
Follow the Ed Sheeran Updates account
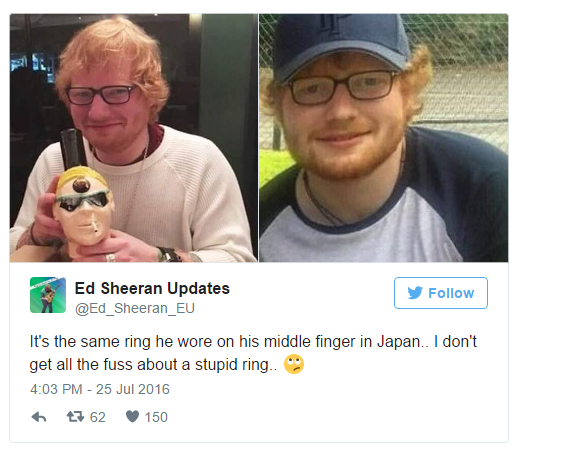click(x=440, y=293)
